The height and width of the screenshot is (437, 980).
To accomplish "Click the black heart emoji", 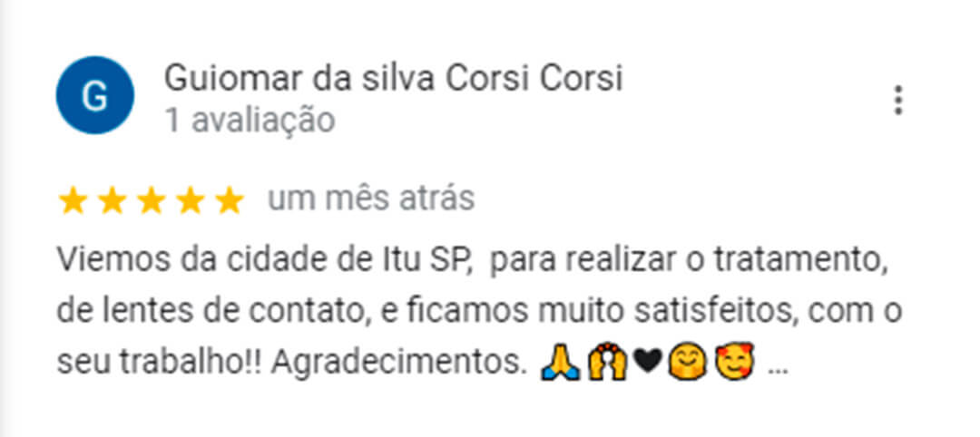I will tap(648, 362).
